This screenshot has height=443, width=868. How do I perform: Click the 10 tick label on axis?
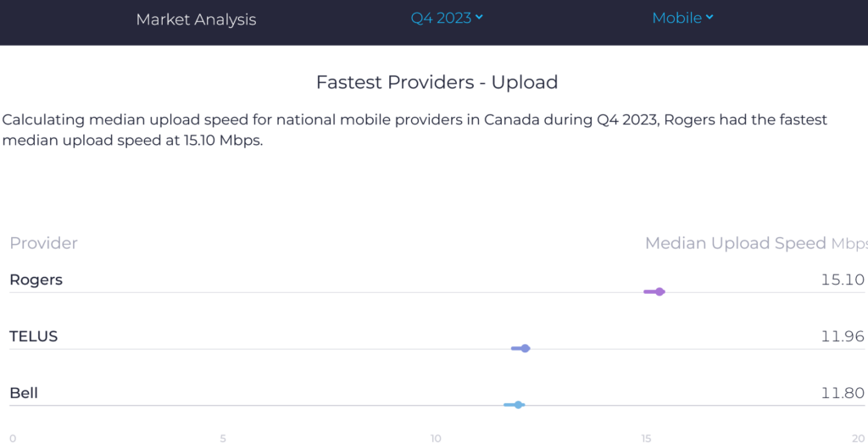pyautogui.click(x=436, y=438)
